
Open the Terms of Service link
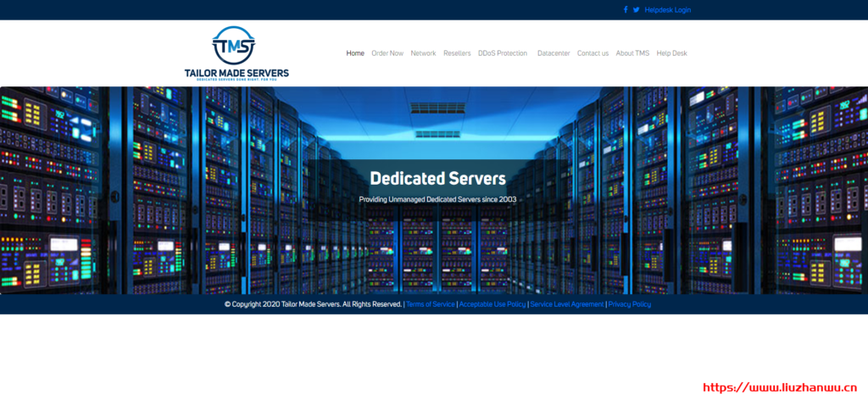point(431,304)
